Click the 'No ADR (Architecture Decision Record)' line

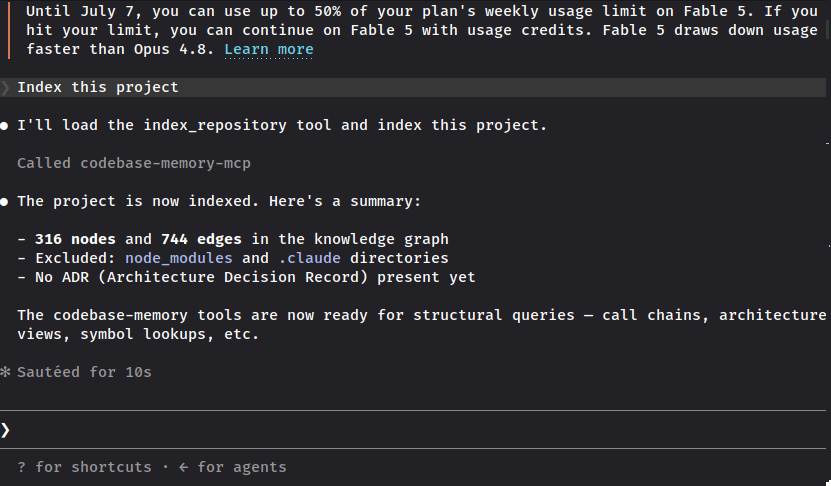246,277
